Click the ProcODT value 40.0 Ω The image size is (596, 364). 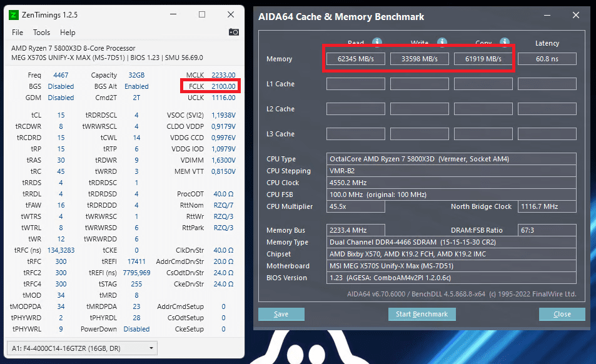pos(223,194)
